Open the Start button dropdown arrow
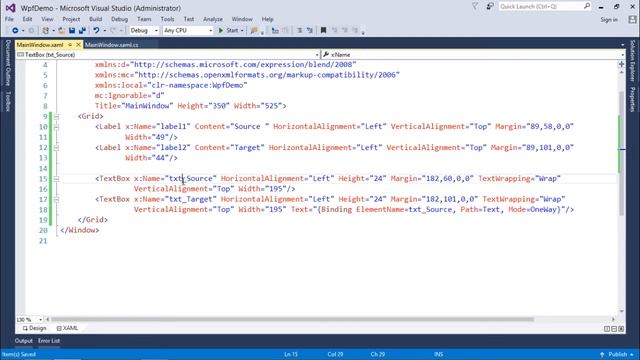 tap(242, 31)
